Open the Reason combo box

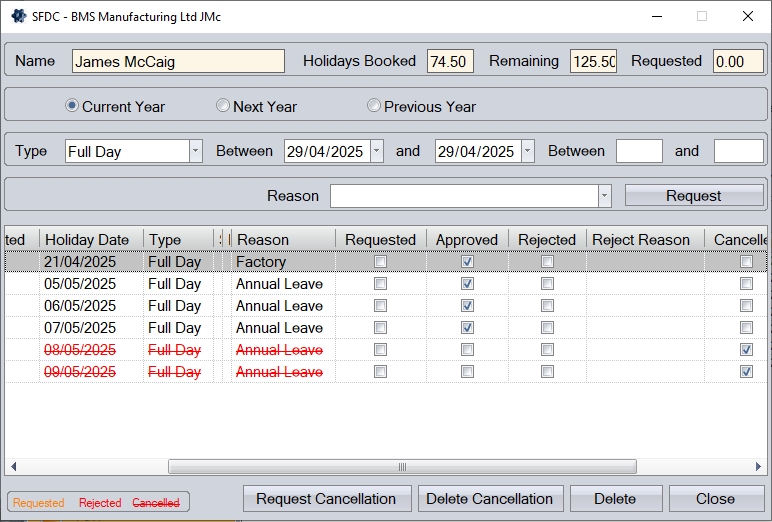click(604, 196)
